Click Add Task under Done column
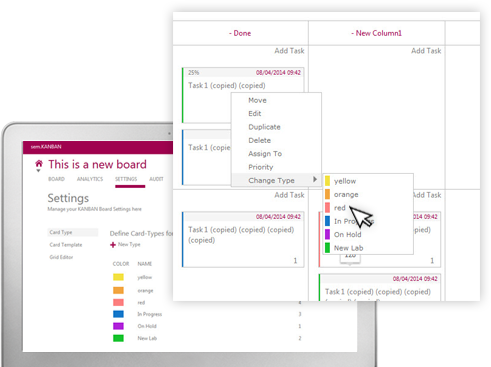 289,51
